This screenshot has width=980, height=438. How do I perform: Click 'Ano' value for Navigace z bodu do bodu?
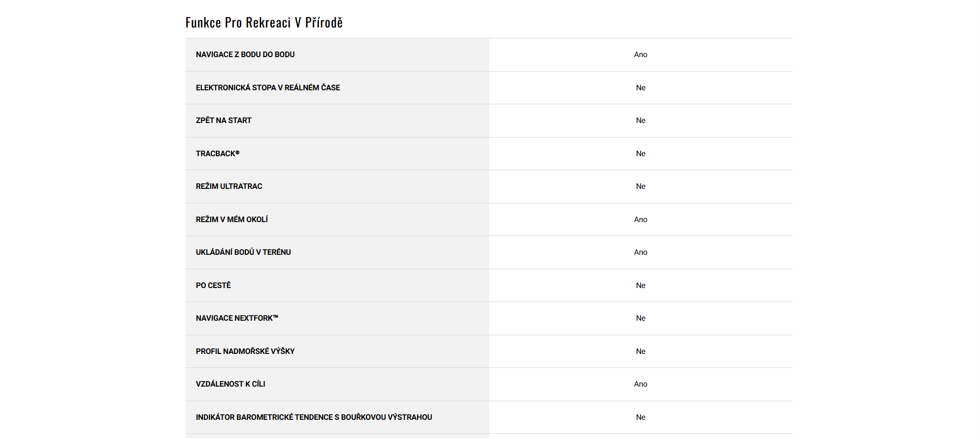coord(640,54)
